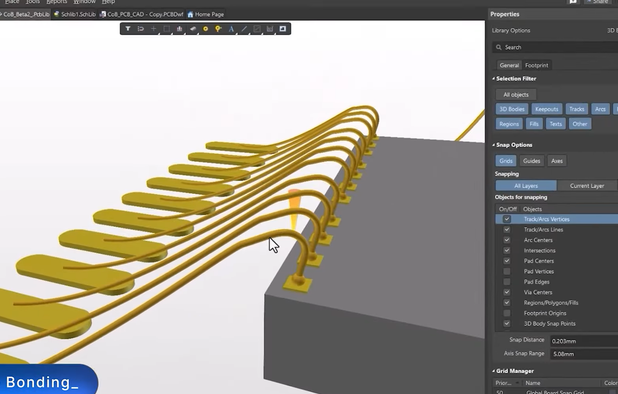The width and height of the screenshot is (618, 394).
Task: Toggle the Via Centers checkbox
Action: (x=507, y=292)
